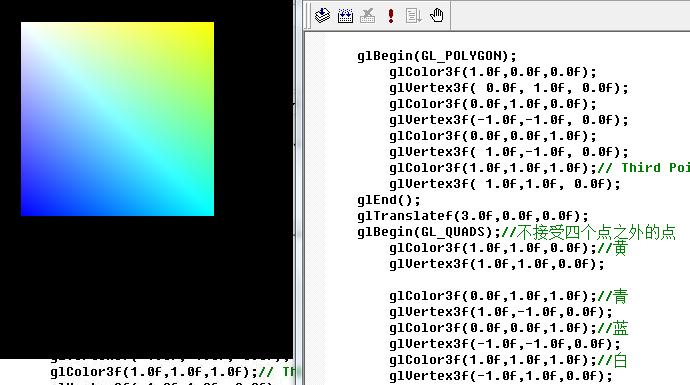The image size is (690, 385).
Task: Click the glTranslatef(3.0f,0.0f,0.0f); line
Action: (473, 216)
